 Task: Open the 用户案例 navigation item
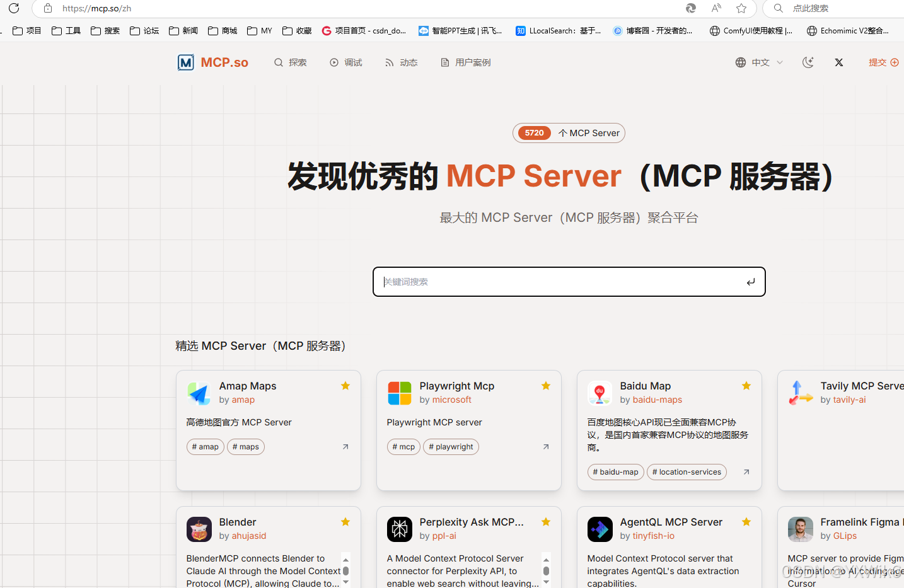pos(466,62)
